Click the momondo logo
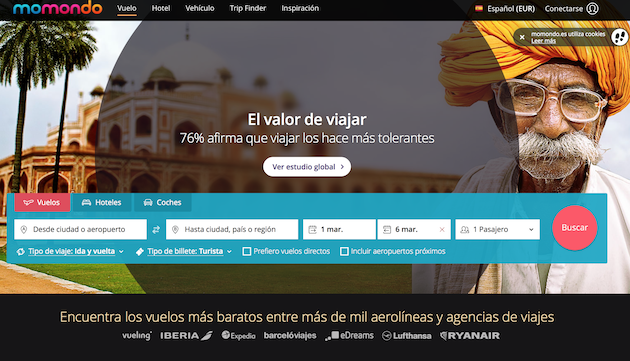630x361 pixels. tap(57, 8)
